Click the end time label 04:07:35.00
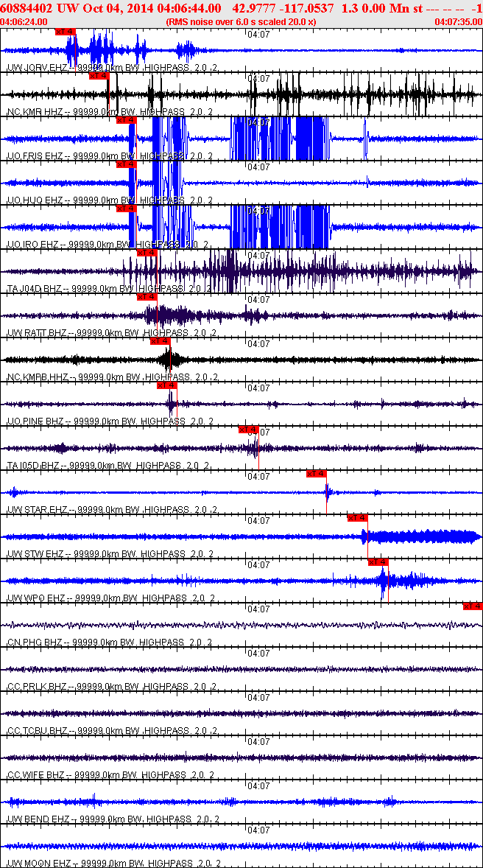This screenshot has height=868, width=483. 458,21
